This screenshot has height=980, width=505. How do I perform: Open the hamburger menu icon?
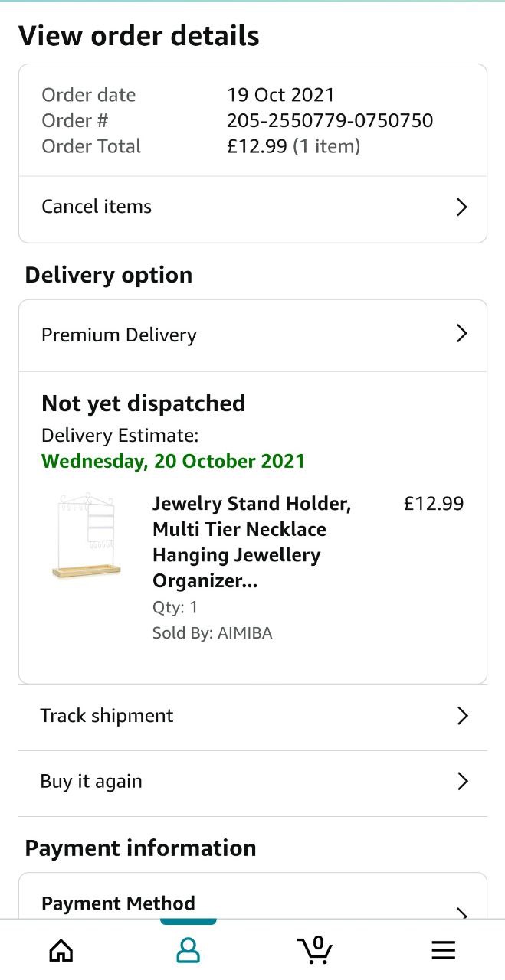443,950
